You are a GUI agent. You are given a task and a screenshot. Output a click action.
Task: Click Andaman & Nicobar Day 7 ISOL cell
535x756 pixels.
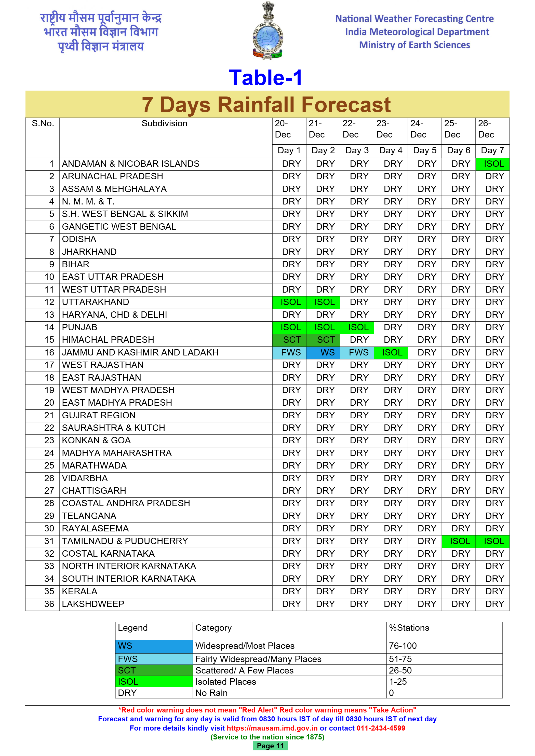[492, 164]
